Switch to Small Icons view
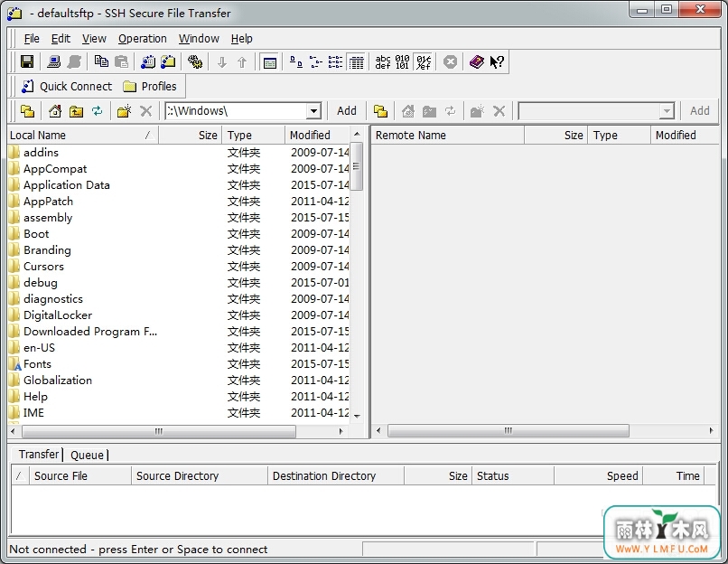Image resolution: width=728 pixels, height=564 pixels. [x=316, y=61]
